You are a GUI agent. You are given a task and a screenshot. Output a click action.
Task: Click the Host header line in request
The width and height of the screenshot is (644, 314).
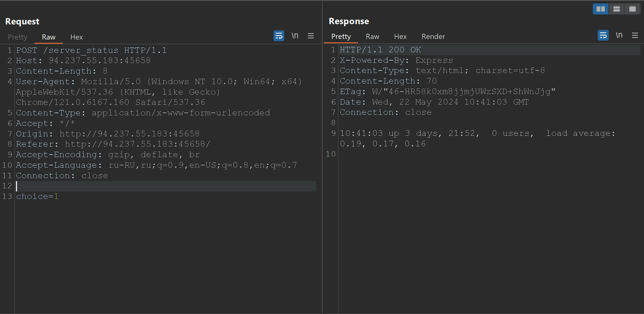point(83,61)
